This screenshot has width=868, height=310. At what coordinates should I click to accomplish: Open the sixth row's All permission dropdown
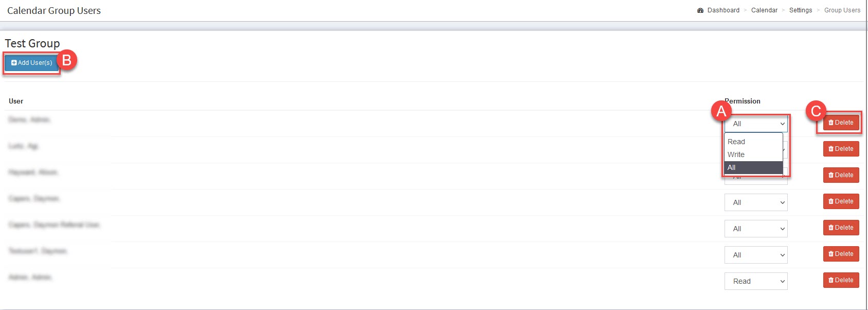[x=756, y=255]
